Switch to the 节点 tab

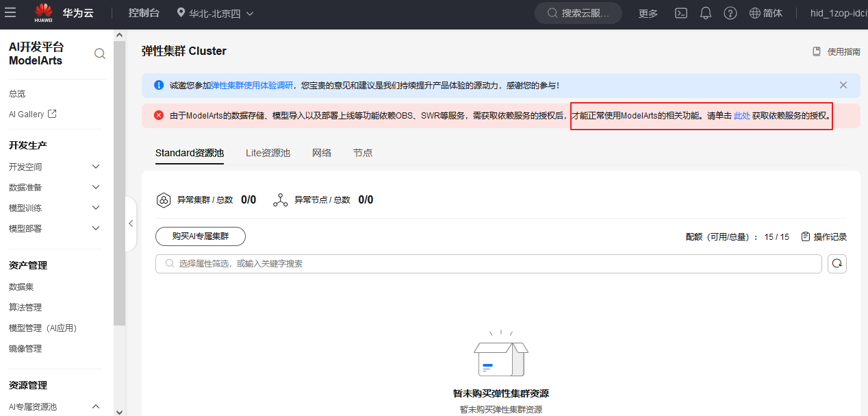(x=363, y=153)
